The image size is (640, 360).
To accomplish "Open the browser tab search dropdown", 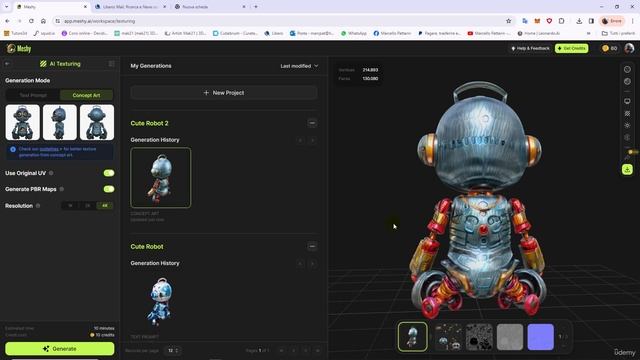I will [6, 7].
